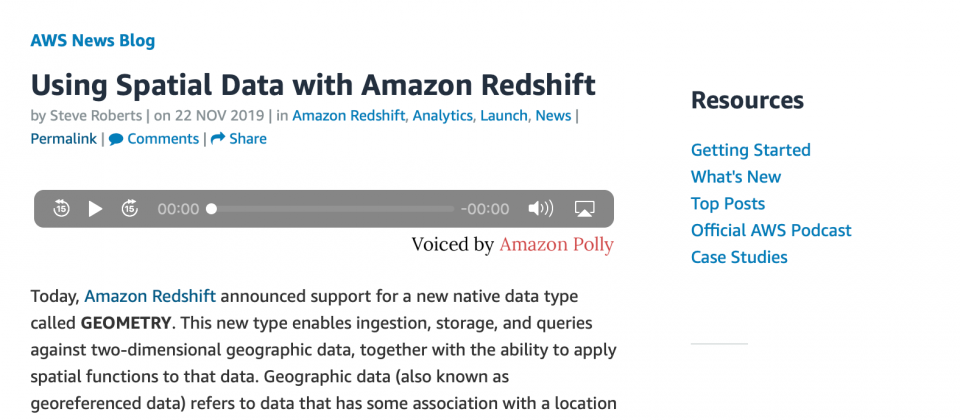The image size is (960, 420).
Task: Click the Share arrow icon
Action: click(x=218, y=139)
